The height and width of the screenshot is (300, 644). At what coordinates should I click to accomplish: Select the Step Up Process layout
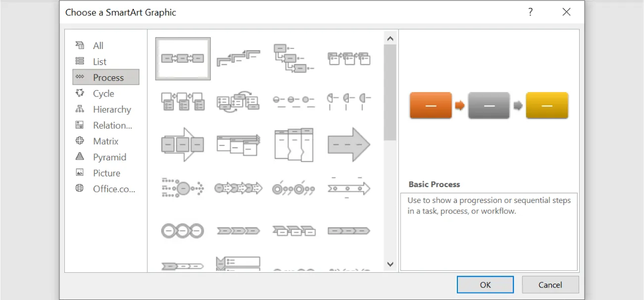238,58
